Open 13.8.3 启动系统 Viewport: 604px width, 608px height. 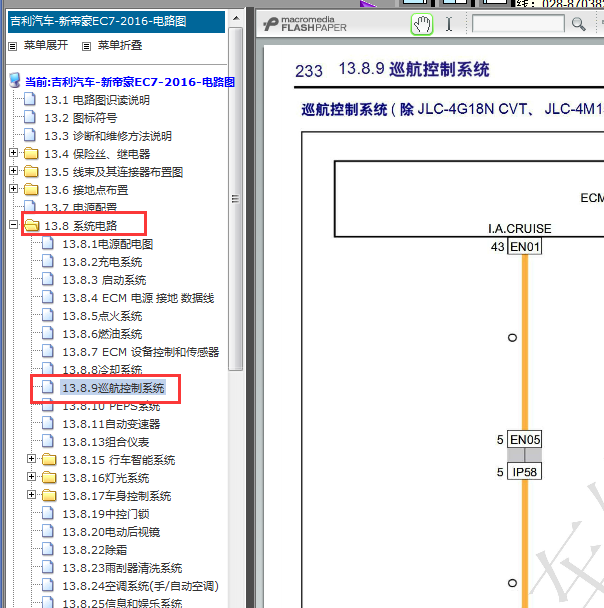coord(104,280)
